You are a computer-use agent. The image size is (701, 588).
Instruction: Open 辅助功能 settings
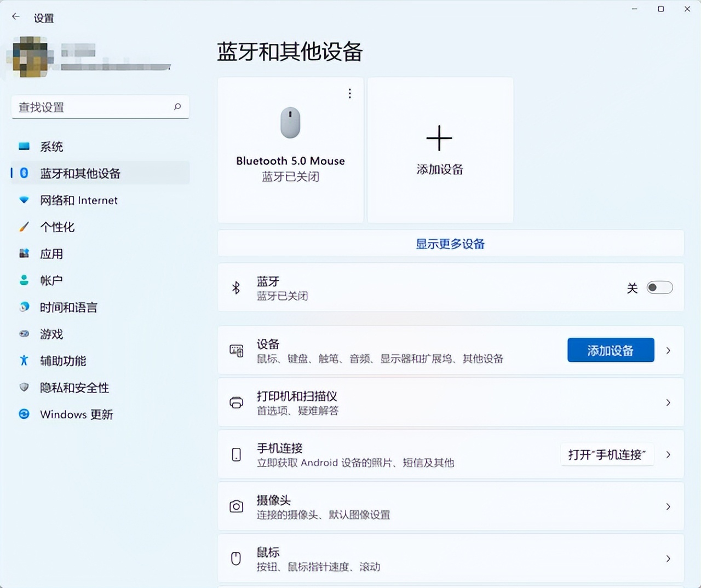[x=62, y=361]
